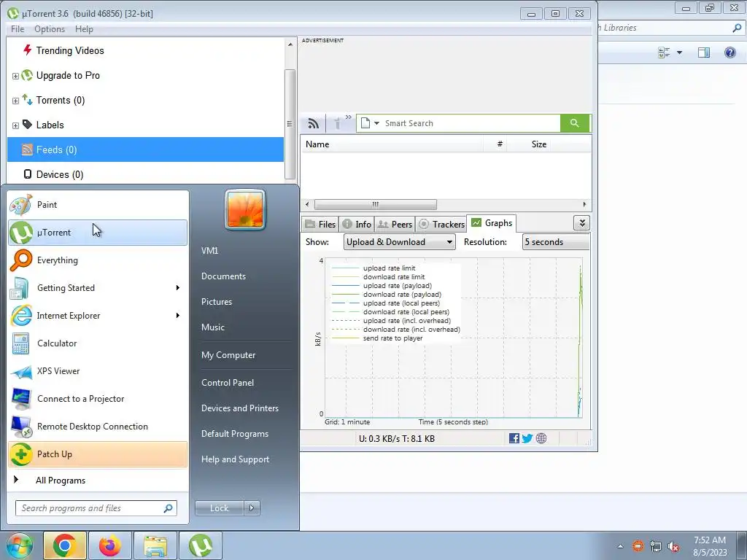
Task: Click the Search programs and files box
Action: [96, 508]
